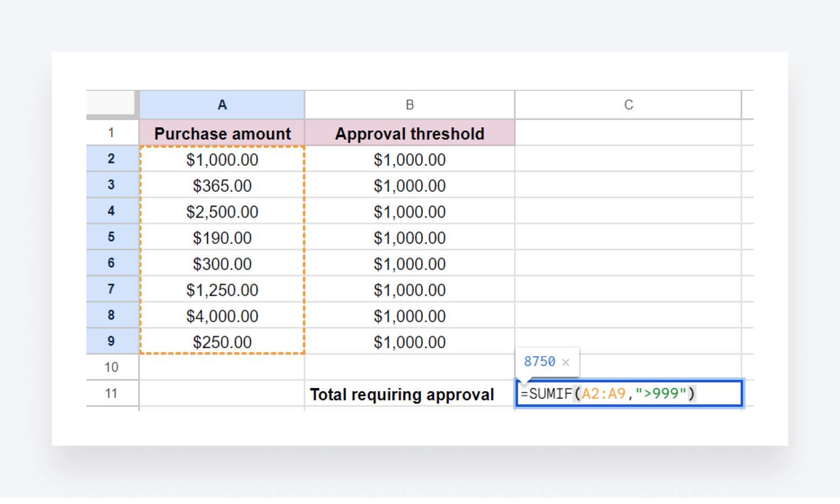Click empty cell C1
This screenshot has height=504, width=840.
tap(628, 133)
